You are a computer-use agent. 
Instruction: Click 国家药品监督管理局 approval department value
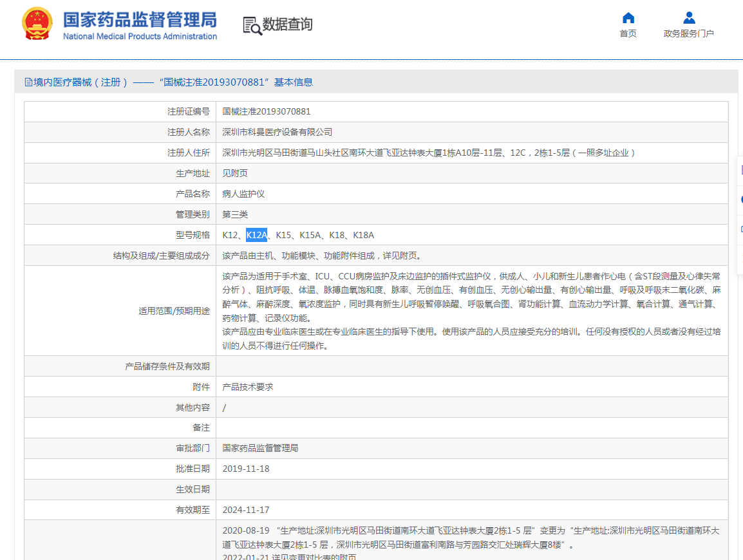[x=260, y=448]
